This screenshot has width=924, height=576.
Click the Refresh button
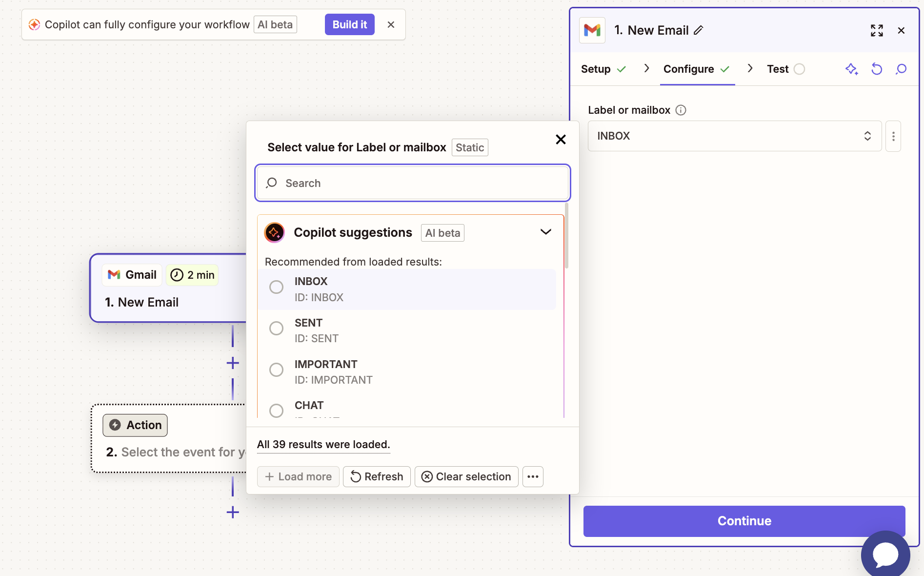point(377,476)
